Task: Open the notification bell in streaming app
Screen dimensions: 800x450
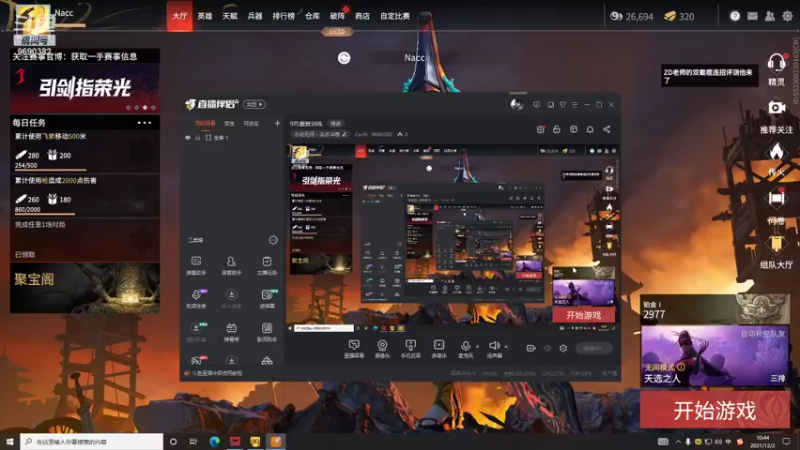Action: (x=590, y=129)
